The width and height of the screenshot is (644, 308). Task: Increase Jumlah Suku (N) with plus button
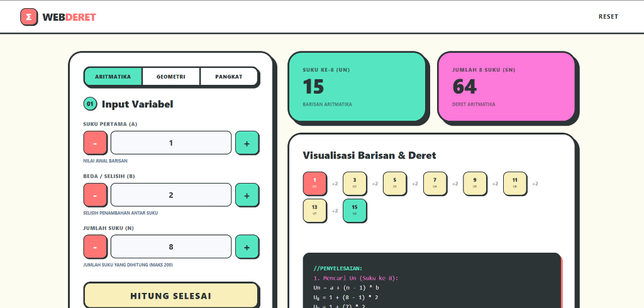pyautogui.click(x=247, y=246)
